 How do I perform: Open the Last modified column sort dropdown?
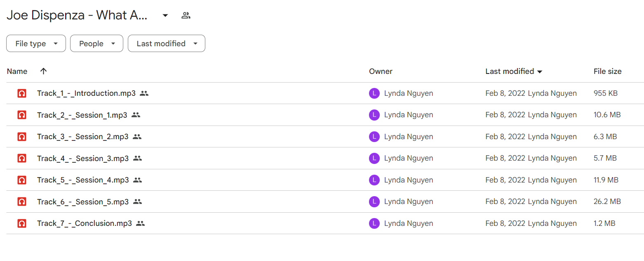pyautogui.click(x=539, y=72)
